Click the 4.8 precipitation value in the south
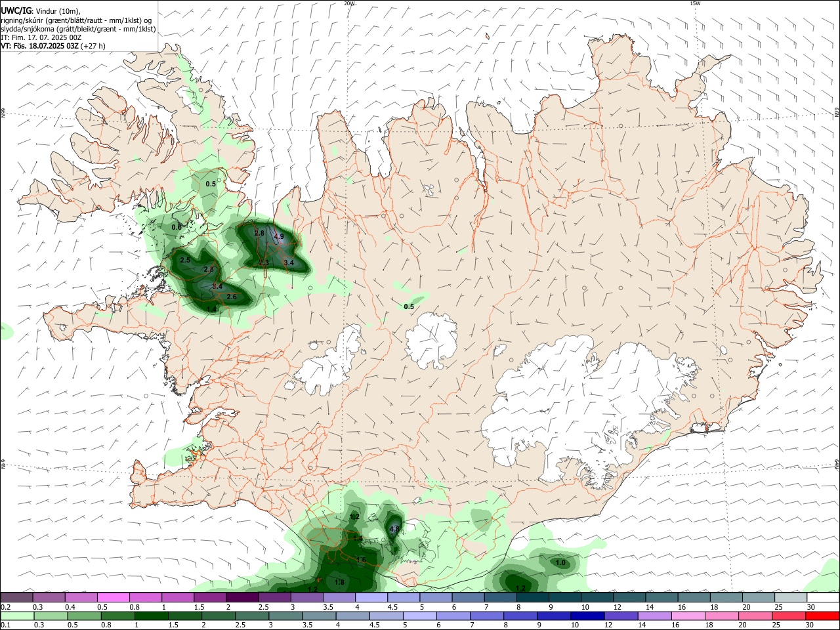 394,529
